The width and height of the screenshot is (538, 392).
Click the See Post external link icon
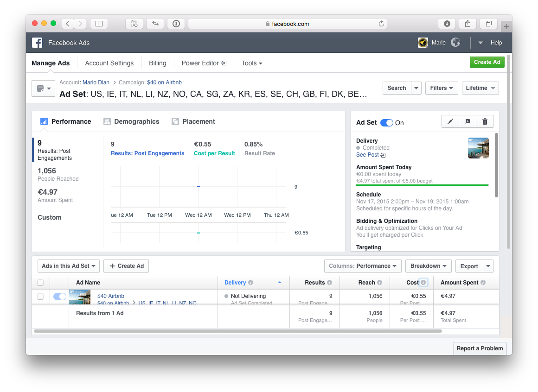click(x=383, y=155)
